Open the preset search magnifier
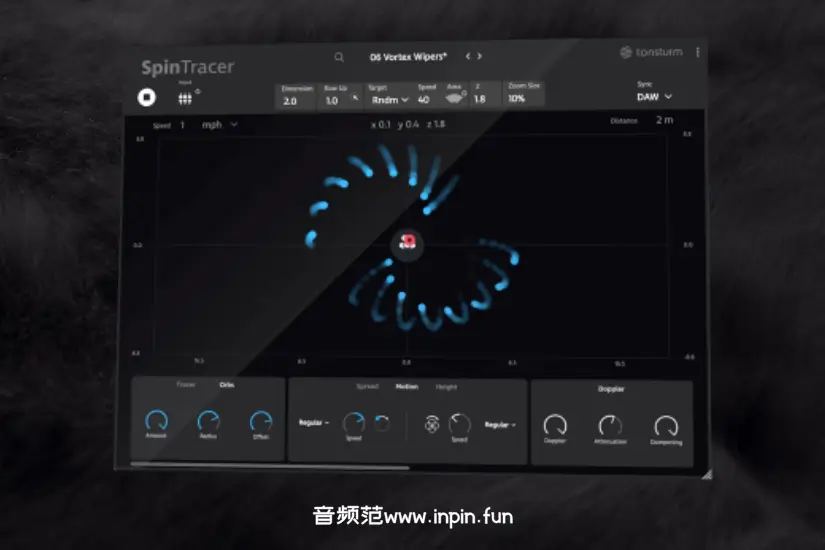 [x=339, y=57]
